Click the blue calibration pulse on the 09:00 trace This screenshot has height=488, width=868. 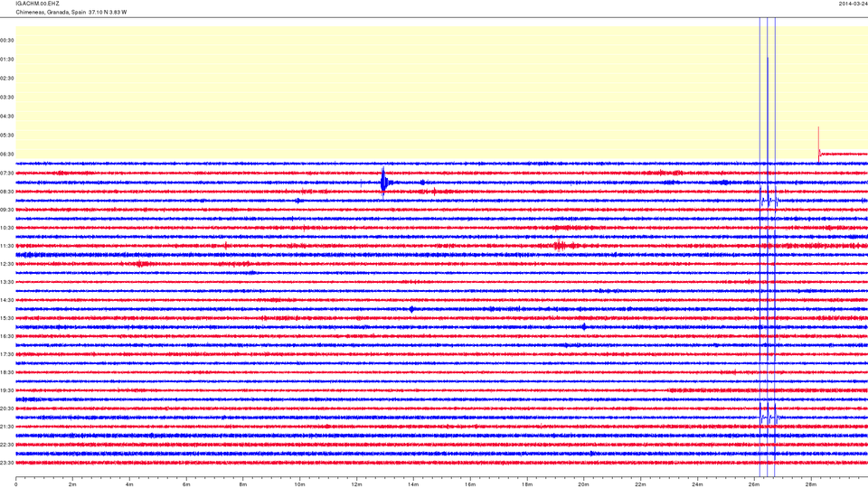click(769, 201)
